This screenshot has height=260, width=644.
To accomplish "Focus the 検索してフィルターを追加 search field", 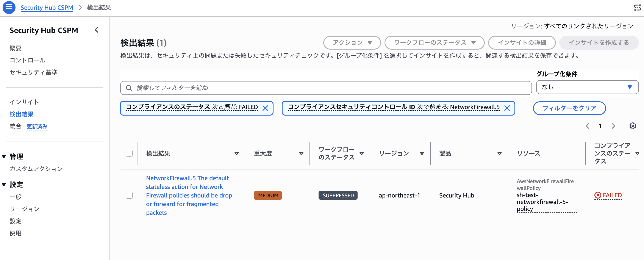I will pos(326,88).
